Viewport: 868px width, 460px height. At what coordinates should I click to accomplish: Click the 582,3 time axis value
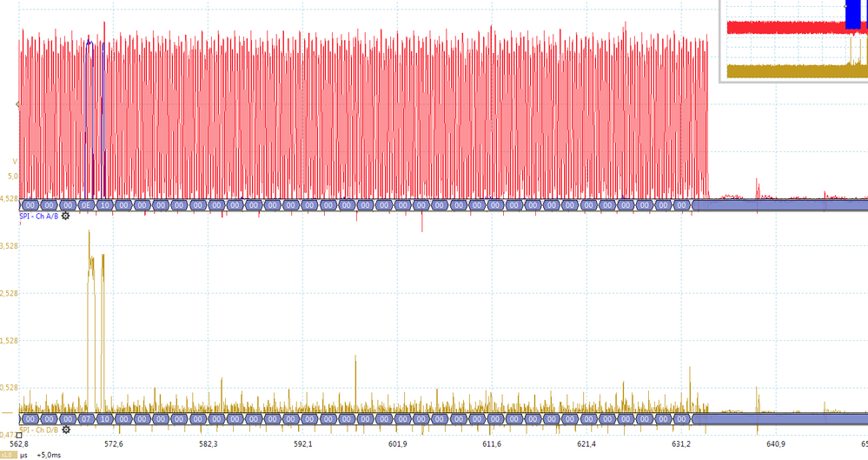[x=209, y=444]
